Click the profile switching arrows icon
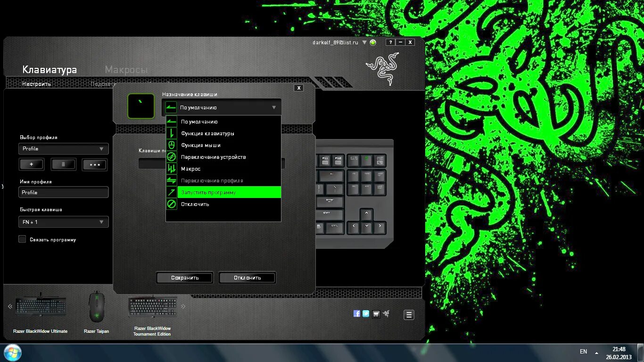 pyautogui.click(x=172, y=181)
